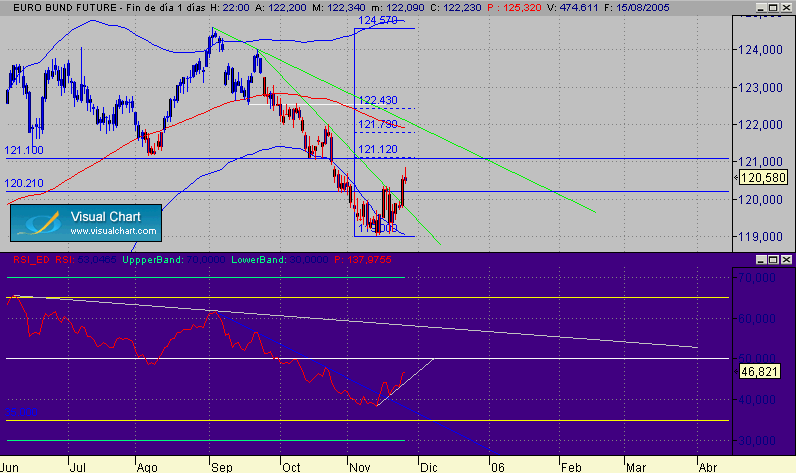Click the 124,000 price scale value
Screen dimensions: 796x473
click(x=760, y=50)
